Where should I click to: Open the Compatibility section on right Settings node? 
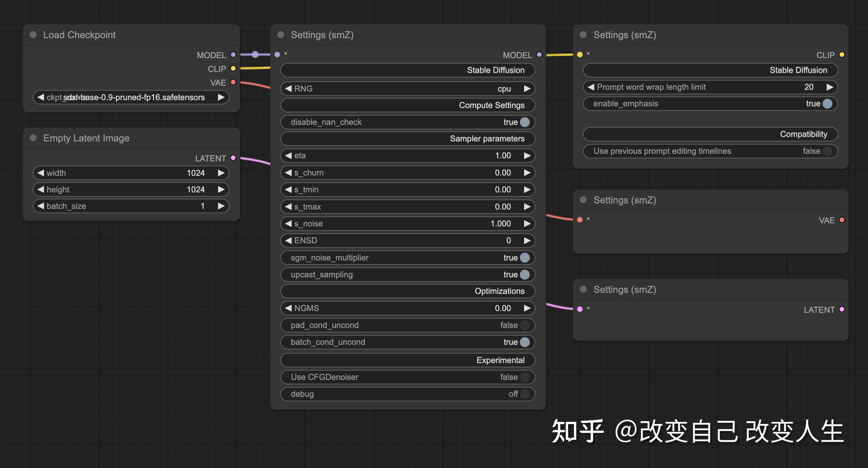coord(710,134)
